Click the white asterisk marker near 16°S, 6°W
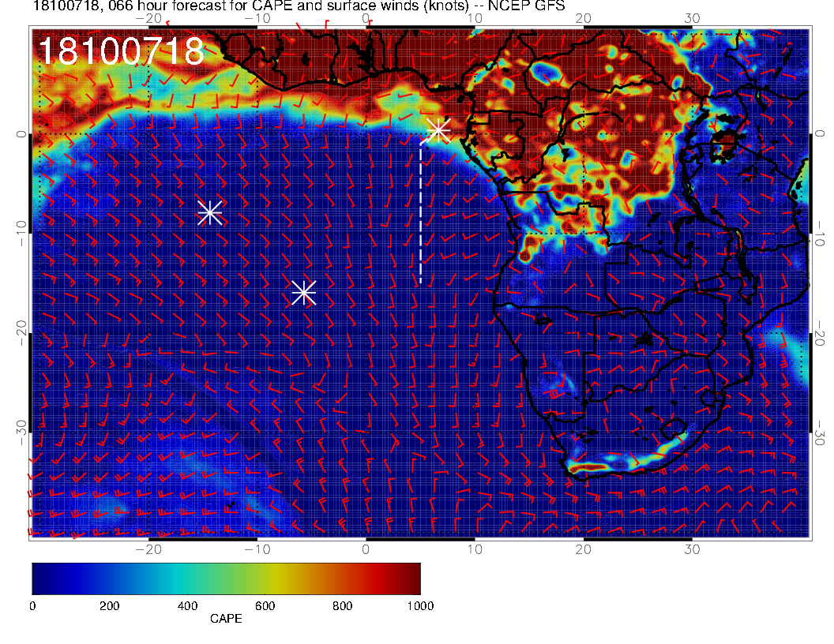Screen dimensions: 834x644 pos(304,292)
